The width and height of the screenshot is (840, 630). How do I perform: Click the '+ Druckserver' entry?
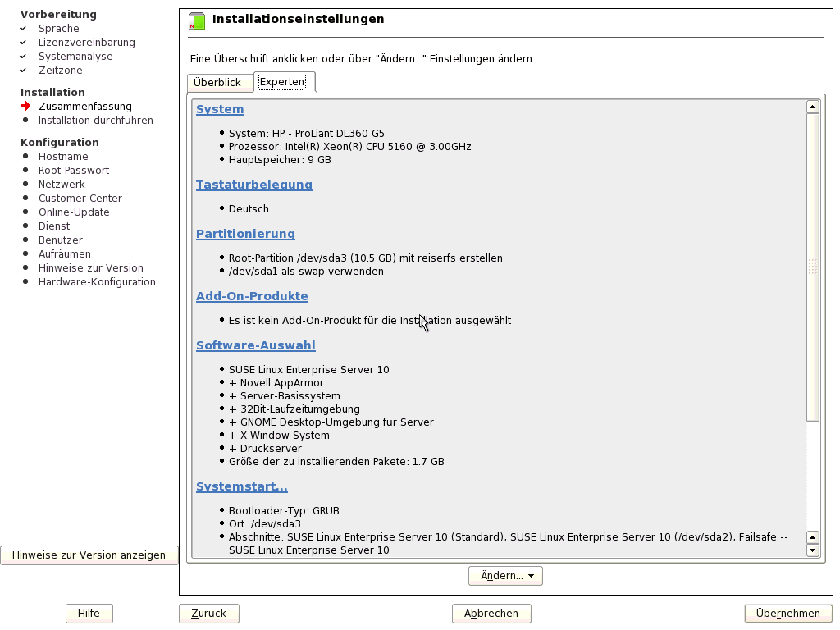[x=265, y=449]
